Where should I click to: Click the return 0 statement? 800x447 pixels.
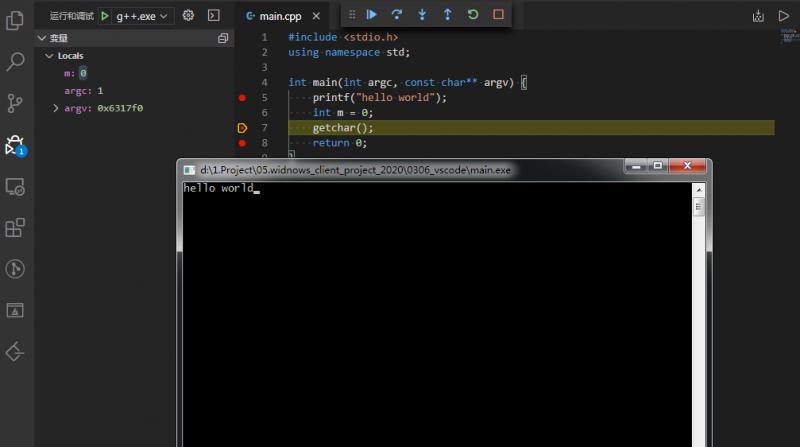339,143
